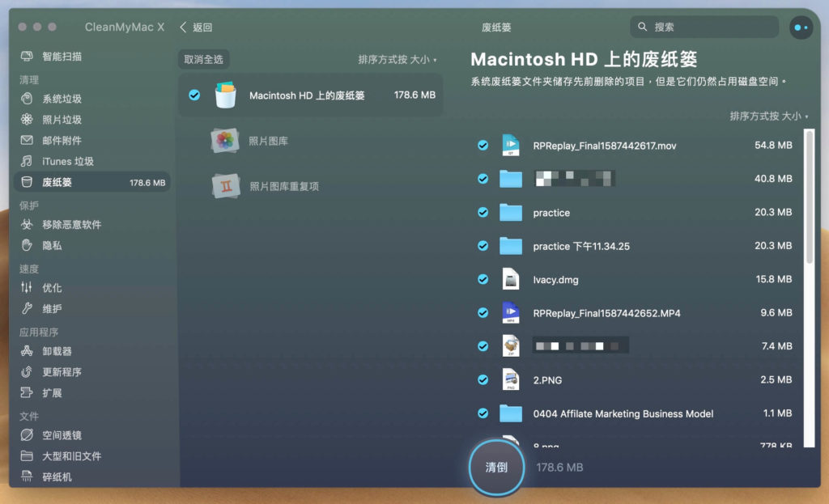Click the blue folder icon of the 40.8 MB item
This screenshot has height=504, width=829.
click(x=511, y=179)
